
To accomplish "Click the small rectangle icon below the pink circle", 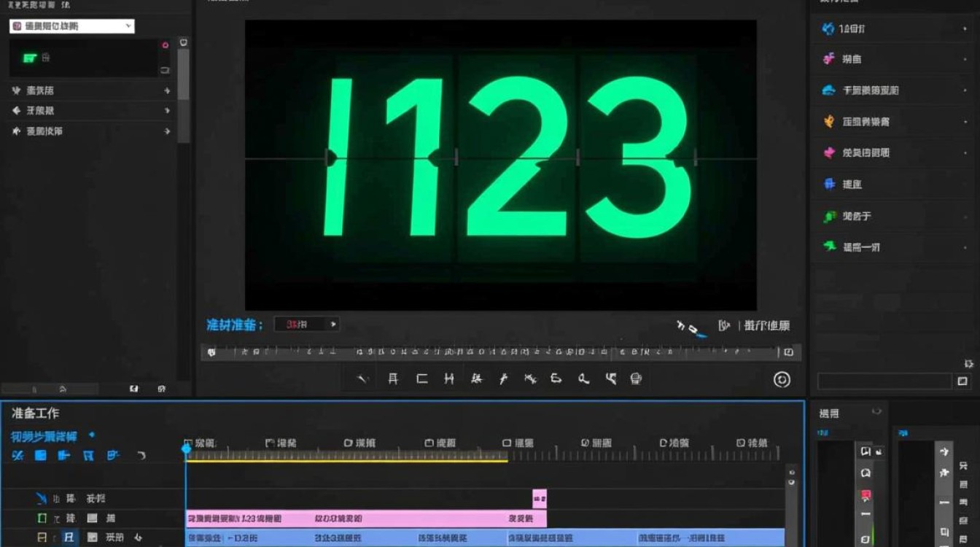I will point(165,69).
